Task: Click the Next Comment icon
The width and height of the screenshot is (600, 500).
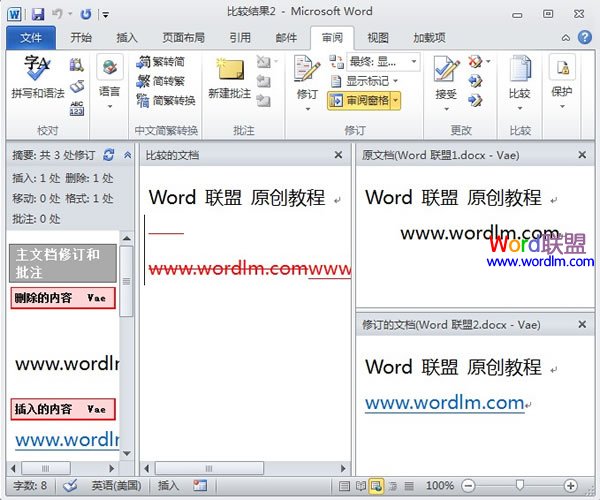Action: (x=263, y=101)
